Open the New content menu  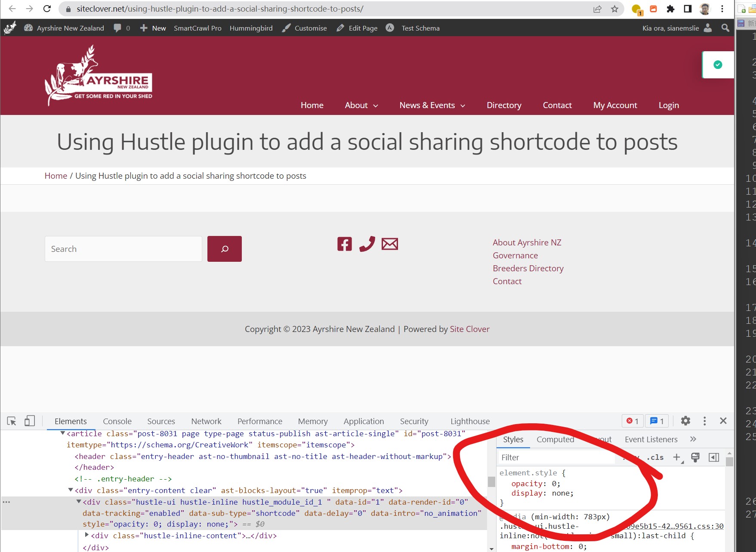tap(153, 28)
